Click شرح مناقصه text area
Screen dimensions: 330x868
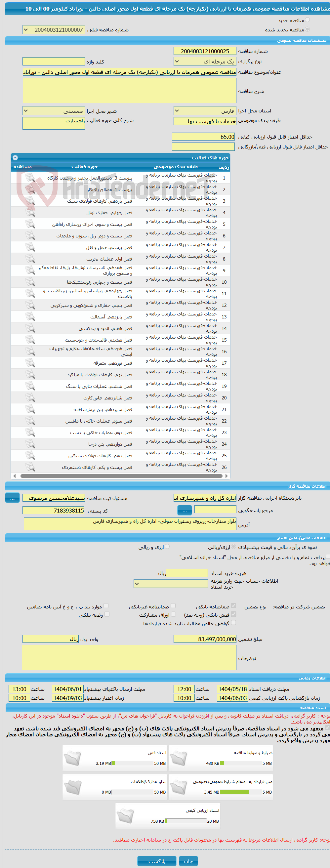click(129, 90)
